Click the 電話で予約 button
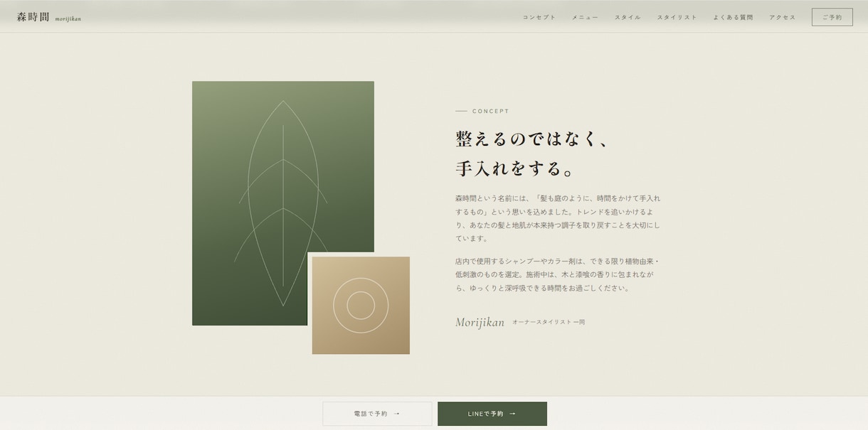 point(377,414)
